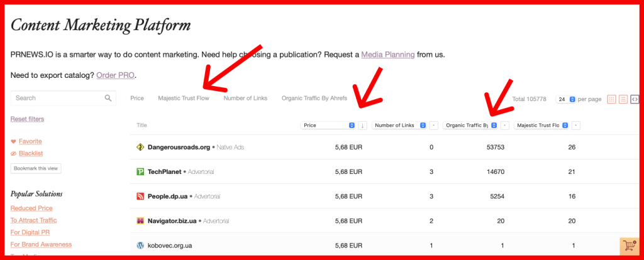Open the shopping cart icon
Image resolution: width=644 pixels, height=260 pixels.
click(x=628, y=246)
